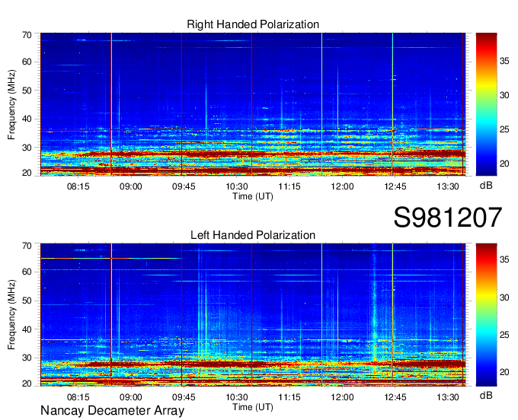Click 13:30 tick under Right Handed plot
Screen dimensions: 518x420
coord(448,186)
